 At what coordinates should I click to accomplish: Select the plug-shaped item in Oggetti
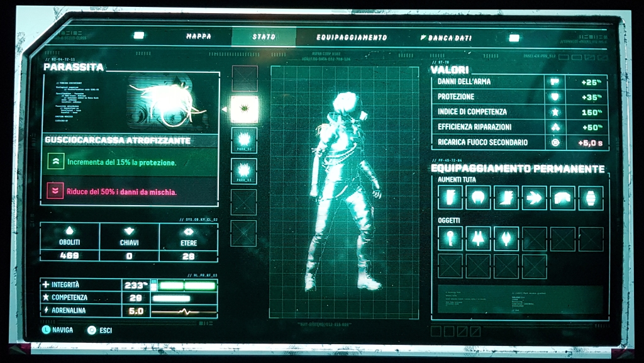tap(478, 238)
